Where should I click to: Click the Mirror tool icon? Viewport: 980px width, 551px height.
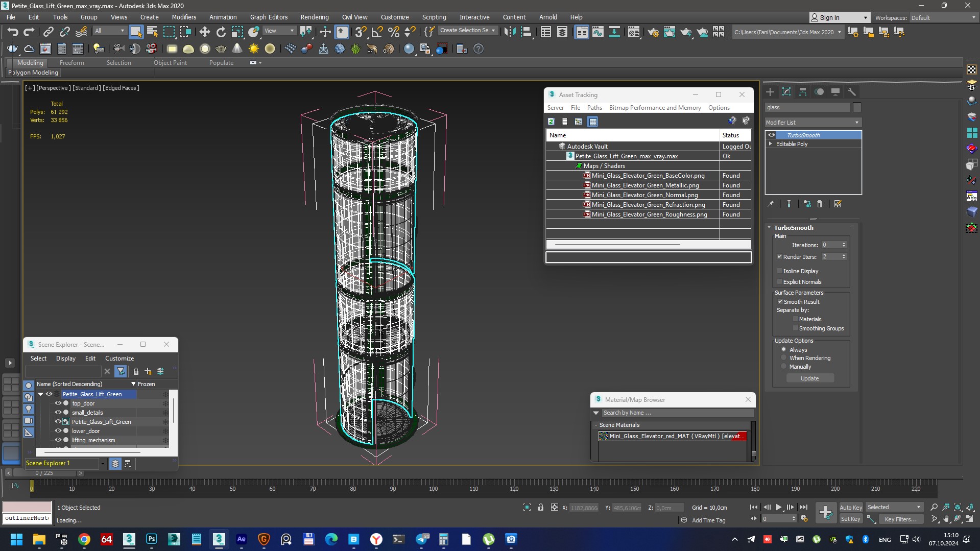tap(509, 32)
